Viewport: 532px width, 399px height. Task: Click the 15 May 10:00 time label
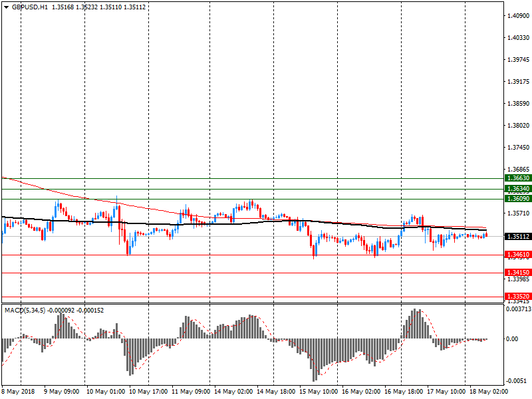[x=318, y=392]
